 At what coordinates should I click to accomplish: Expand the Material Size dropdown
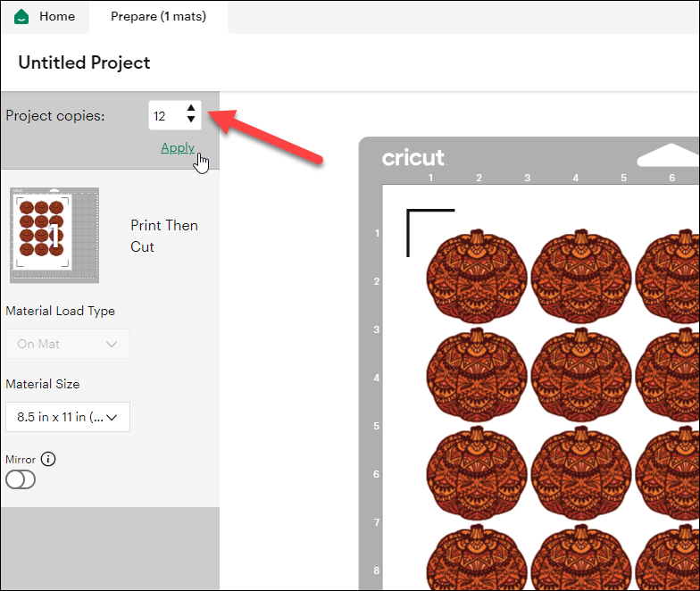click(x=68, y=417)
